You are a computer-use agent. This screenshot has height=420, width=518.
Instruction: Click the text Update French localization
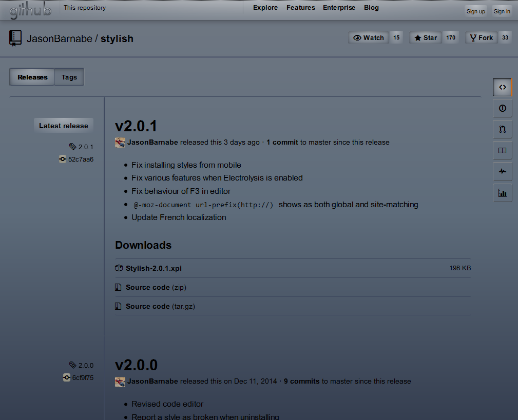[179, 217]
